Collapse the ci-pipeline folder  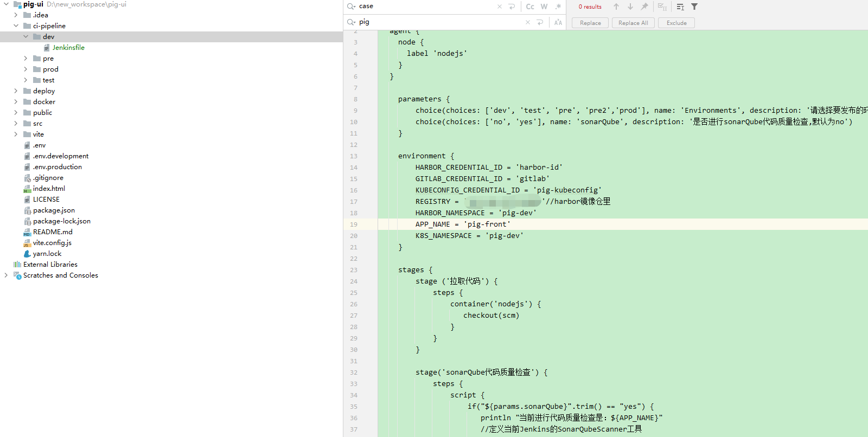pos(16,26)
